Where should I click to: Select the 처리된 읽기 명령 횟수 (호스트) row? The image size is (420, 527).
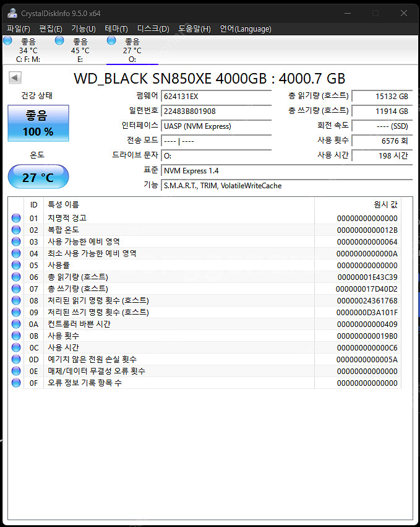(x=205, y=300)
